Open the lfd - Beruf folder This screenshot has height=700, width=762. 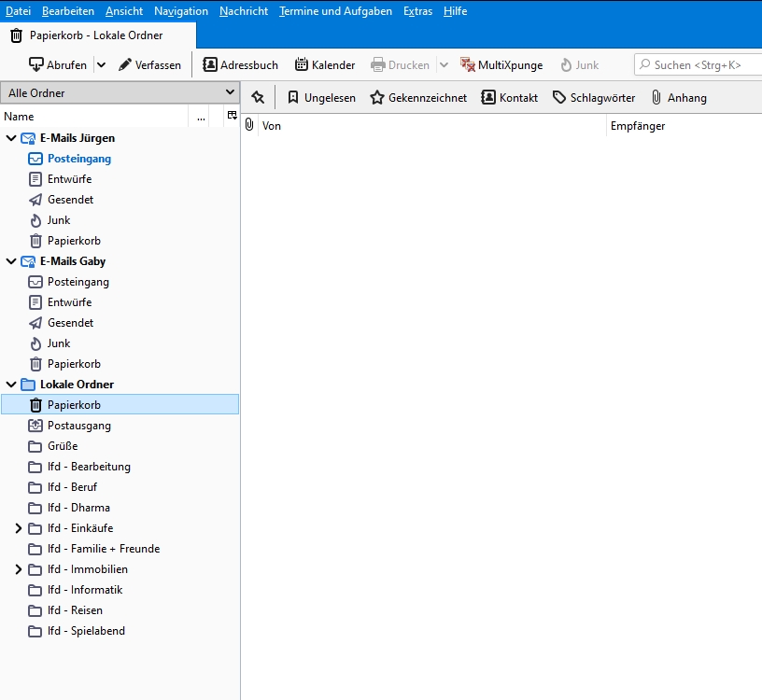[x=120, y=487]
